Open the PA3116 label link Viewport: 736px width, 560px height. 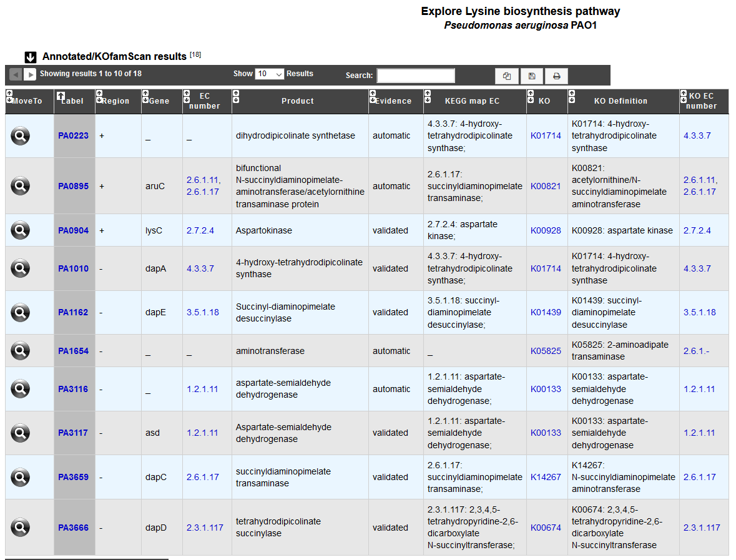coord(73,389)
